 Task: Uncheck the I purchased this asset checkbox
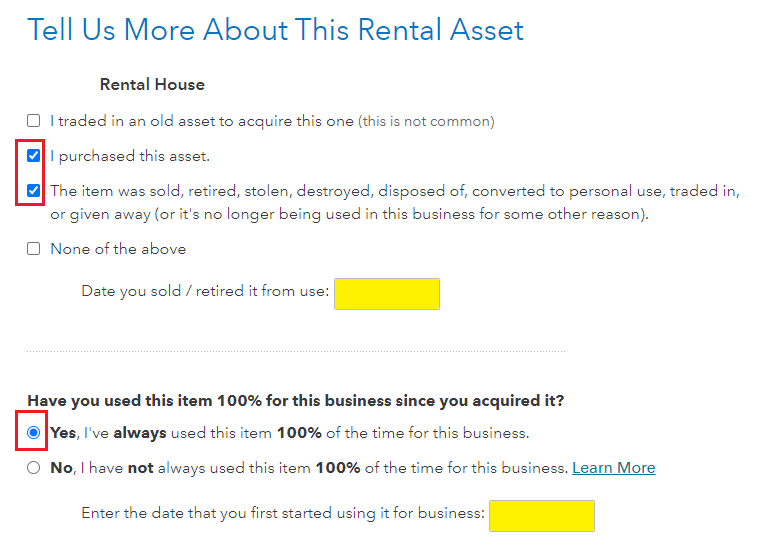[34, 156]
